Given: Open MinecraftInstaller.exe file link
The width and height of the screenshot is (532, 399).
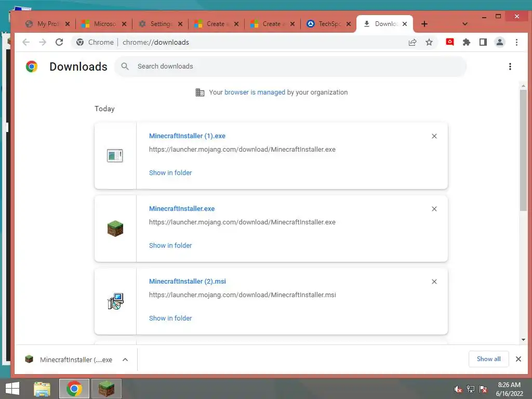Looking at the screenshot, I should coord(182,209).
